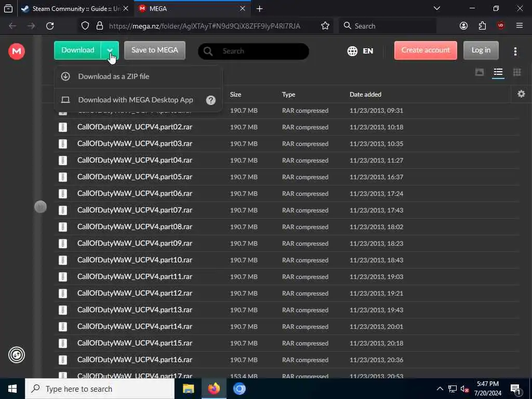532x399 pixels.
Task: Open the transfers circular icon in sidebar
Action: [16, 355]
